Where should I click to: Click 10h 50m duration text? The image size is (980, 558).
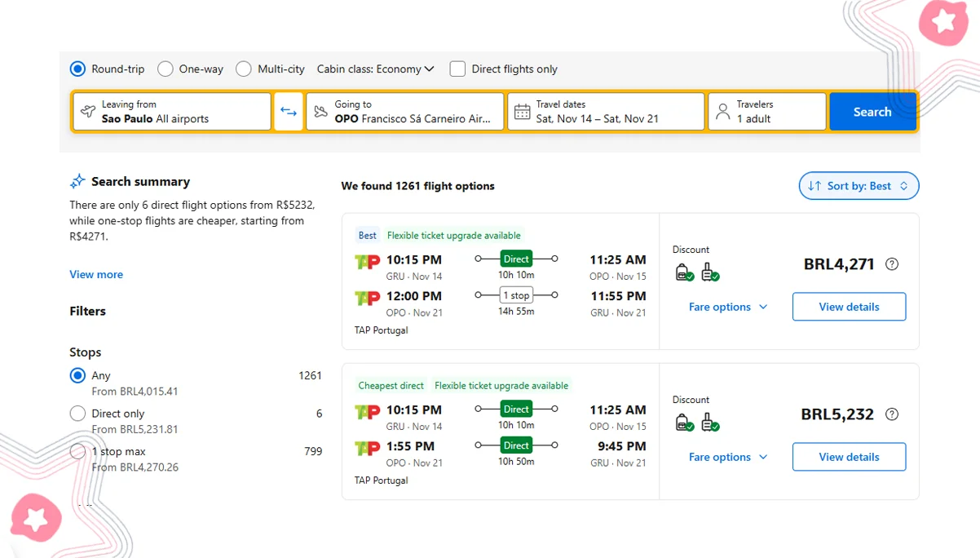pyautogui.click(x=516, y=462)
